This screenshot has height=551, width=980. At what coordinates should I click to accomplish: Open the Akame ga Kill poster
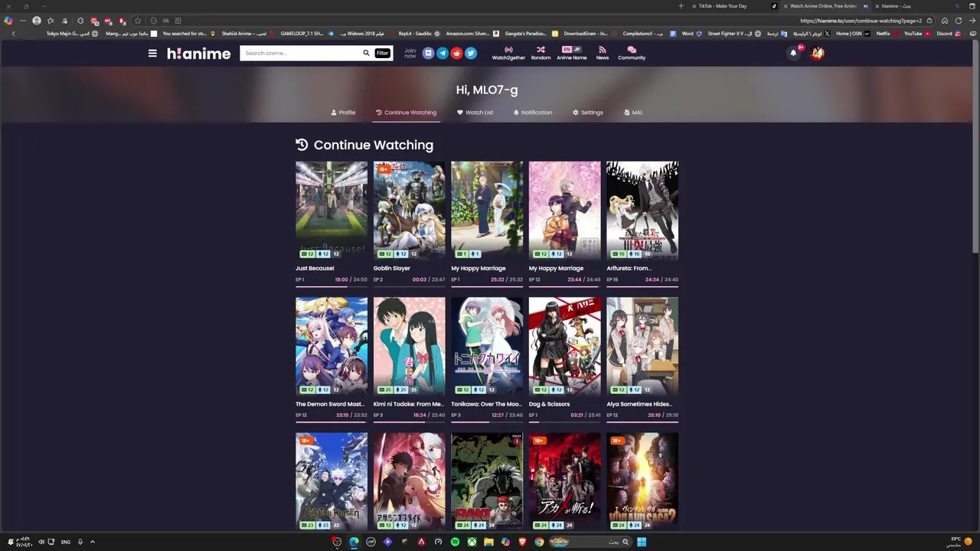(564, 482)
